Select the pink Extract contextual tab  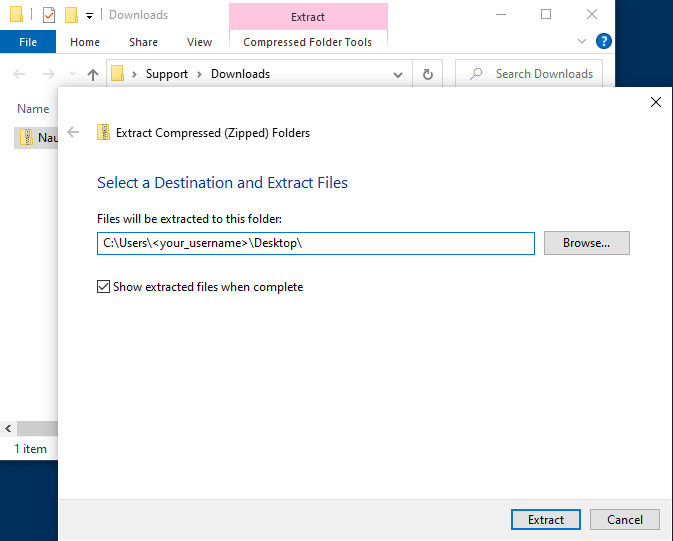point(308,17)
